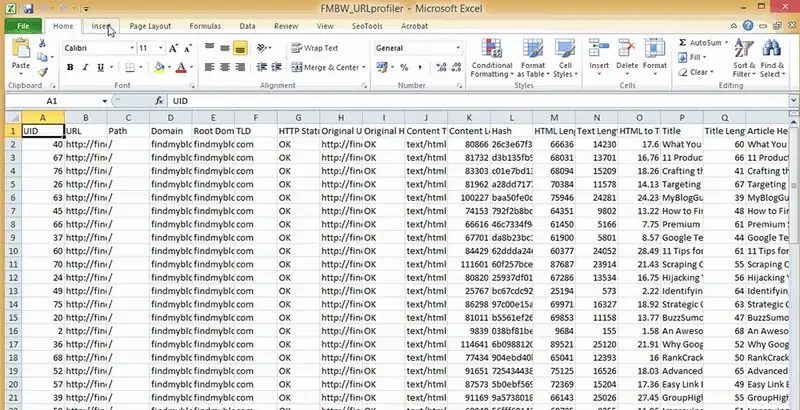Open Font Color dropdown arrow
This screenshot has height=410, width=800.
pyautogui.click(x=191, y=67)
